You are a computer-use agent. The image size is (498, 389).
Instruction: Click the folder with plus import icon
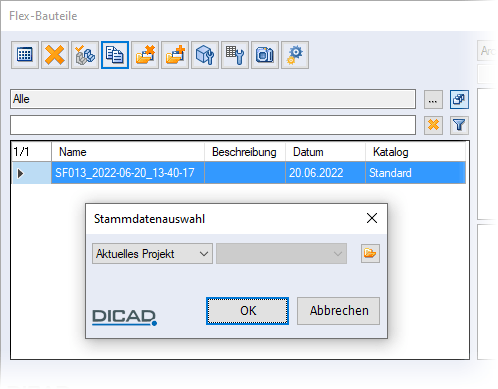point(175,55)
